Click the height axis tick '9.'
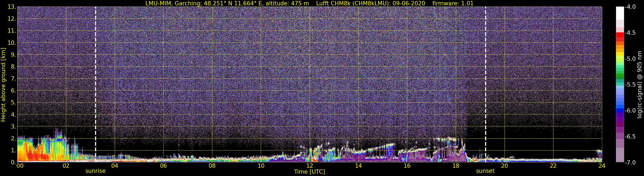The width and height of the screenshot is (644, 176). (13, 55)
